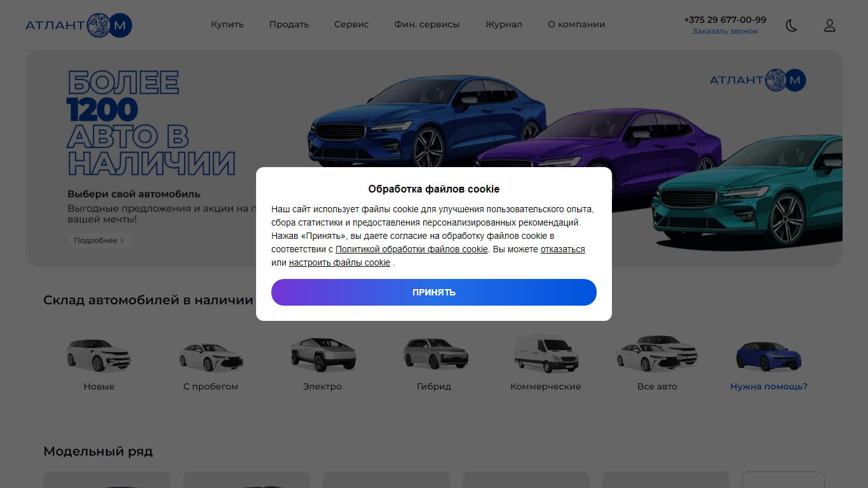Click the Коммерческие label
Viewport: 868px width, 488px height.
(545, 386)
